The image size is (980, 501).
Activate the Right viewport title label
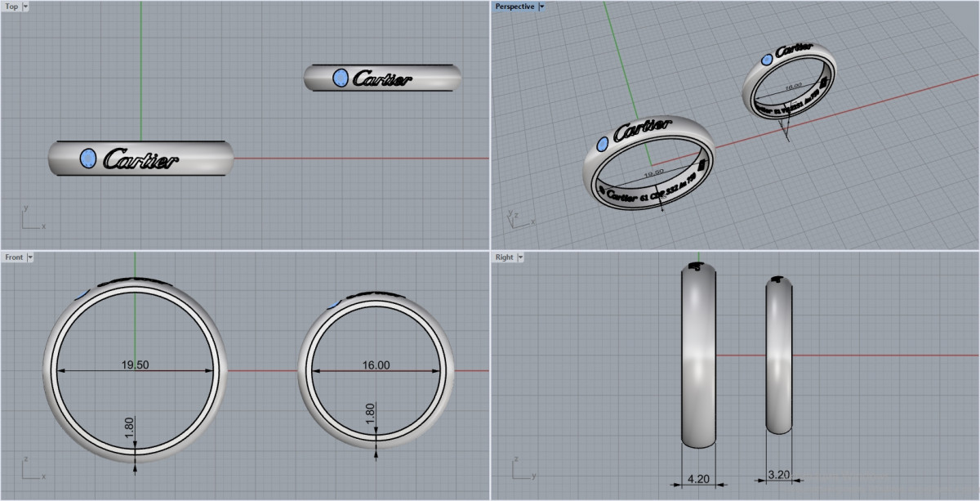click(504, 257)
